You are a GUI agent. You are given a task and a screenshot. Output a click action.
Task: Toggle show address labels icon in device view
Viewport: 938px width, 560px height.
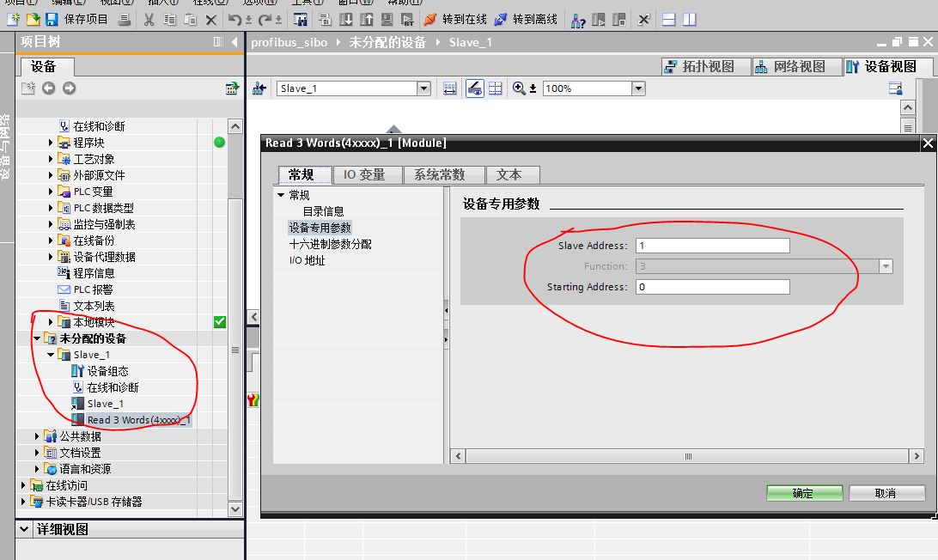pos(450,88)
